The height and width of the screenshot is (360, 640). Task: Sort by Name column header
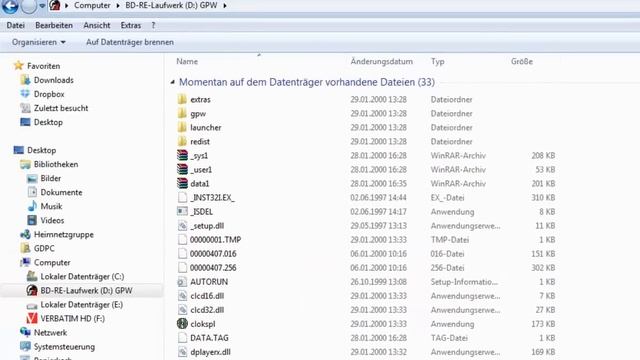coord(187,62)
